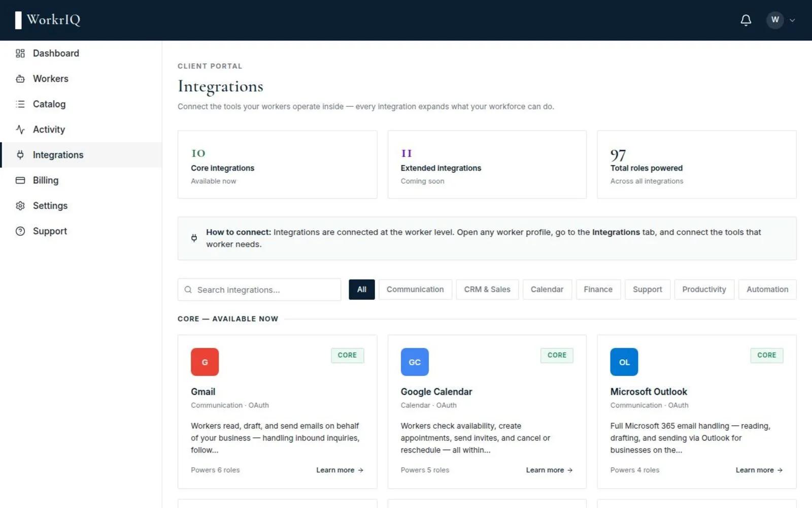Filter by Automation

[x=767, y=290]
